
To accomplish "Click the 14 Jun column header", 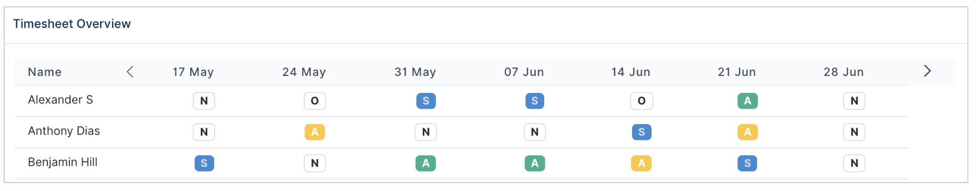I will pos(631,72).
